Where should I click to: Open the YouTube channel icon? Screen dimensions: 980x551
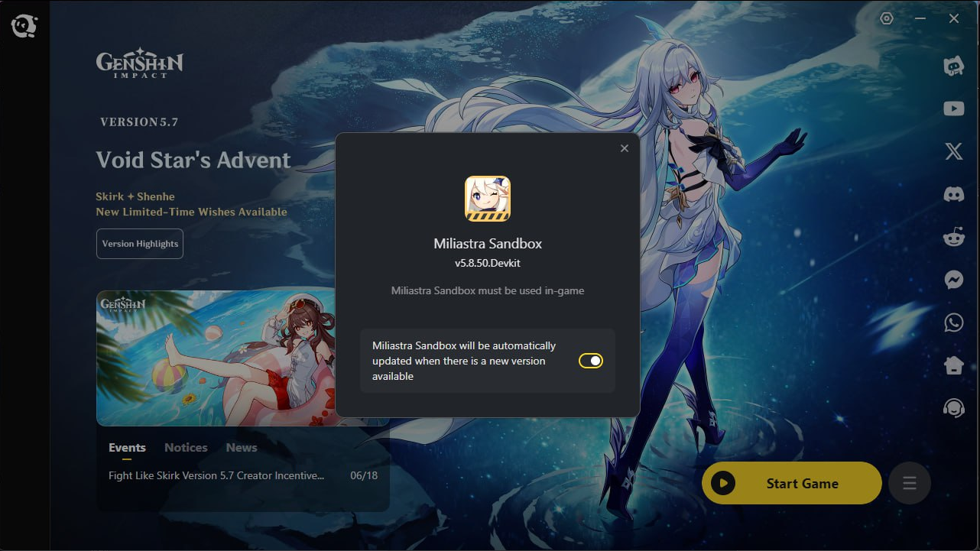954,109
